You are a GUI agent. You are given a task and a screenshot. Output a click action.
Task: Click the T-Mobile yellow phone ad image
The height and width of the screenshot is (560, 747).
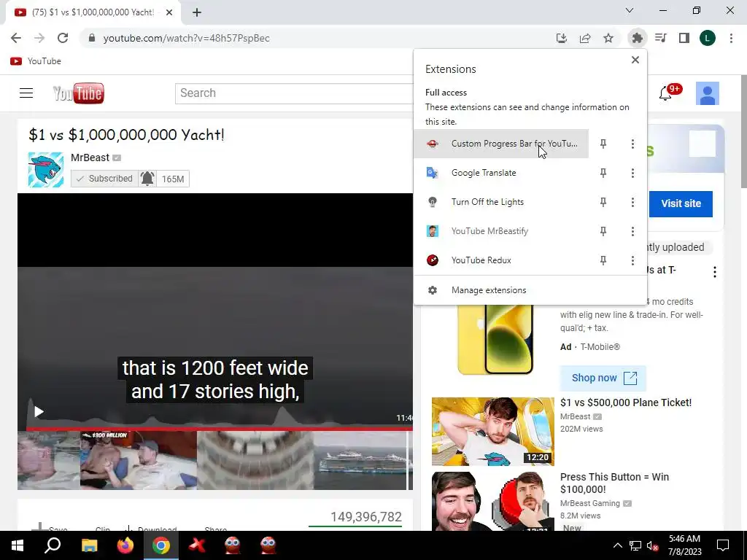pyautogui.click(x=495, y=340)
